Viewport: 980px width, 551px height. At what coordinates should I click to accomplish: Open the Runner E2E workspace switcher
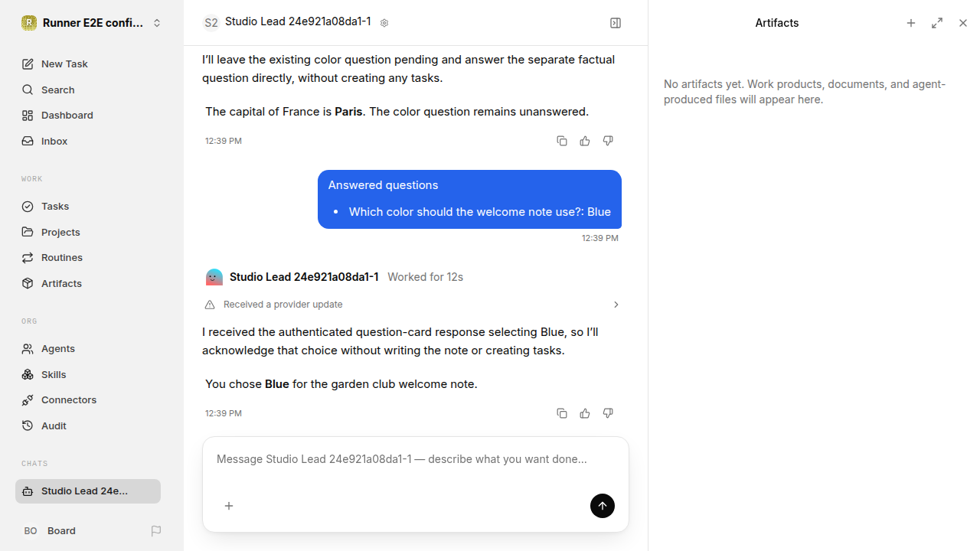(92, 23)
